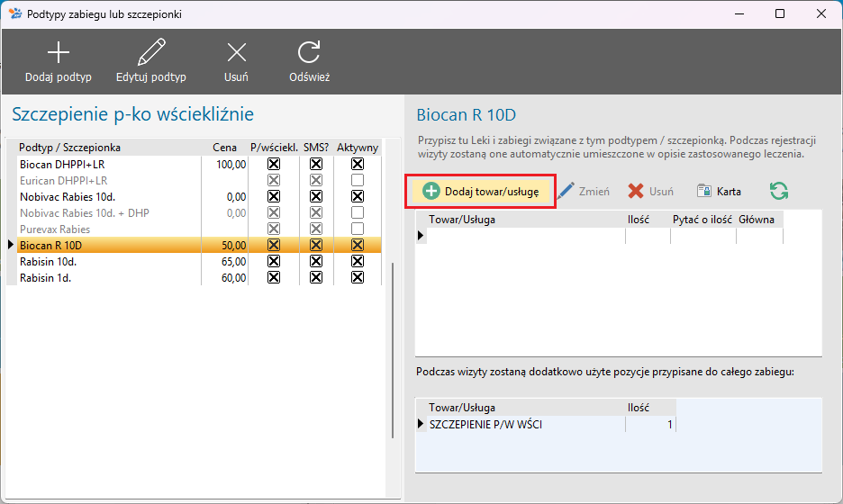Select the Biocan R 10D row
Image resolution: width=843 pixels, height=504 pixels.
[199, 245]
